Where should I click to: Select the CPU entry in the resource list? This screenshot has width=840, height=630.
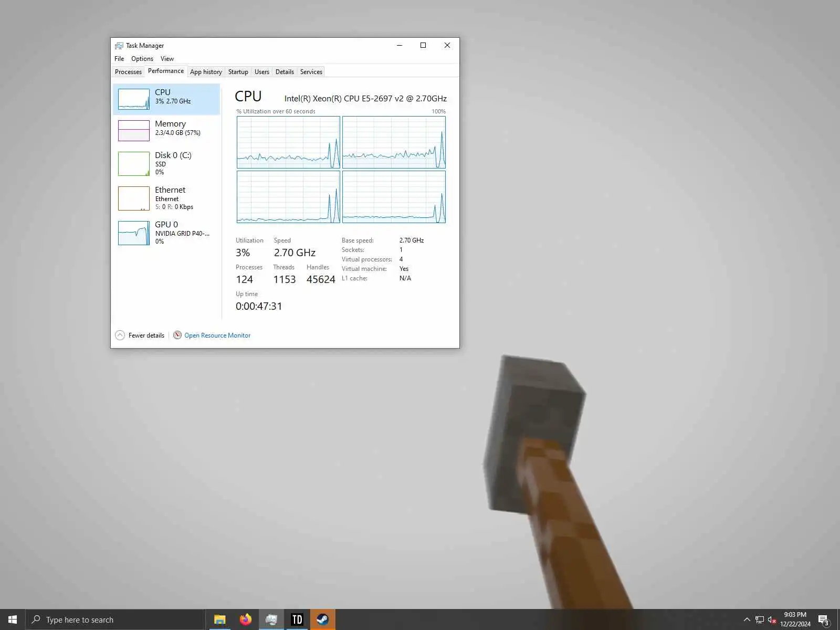tap(166, 99)
